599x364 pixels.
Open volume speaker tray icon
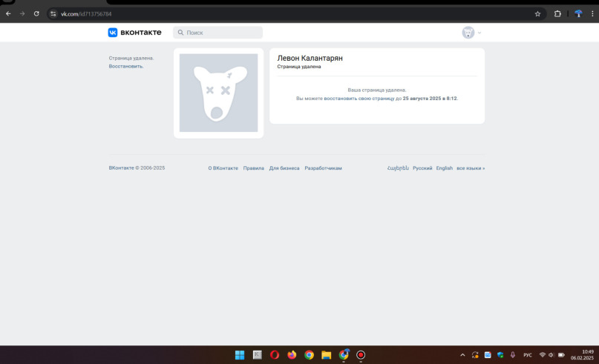(551, 355)
